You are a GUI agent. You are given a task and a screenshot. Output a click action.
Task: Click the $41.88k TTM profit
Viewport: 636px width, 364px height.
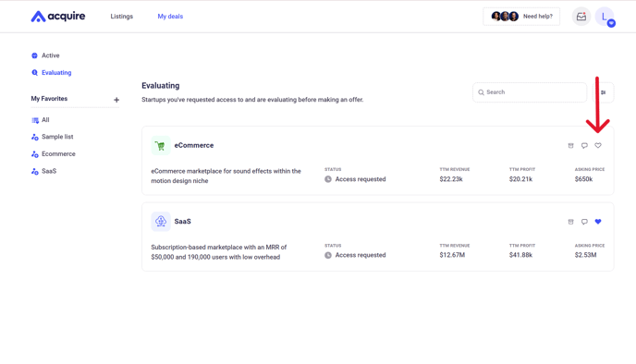(x=520, y=255)
